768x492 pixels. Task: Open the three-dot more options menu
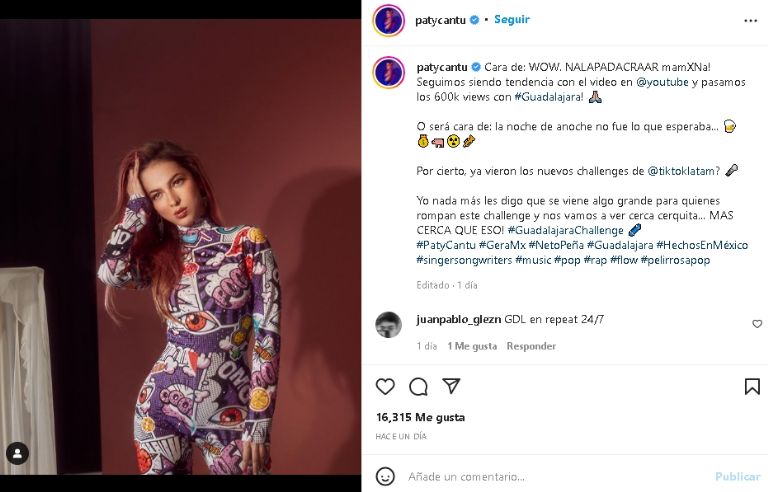coord(750,20)
